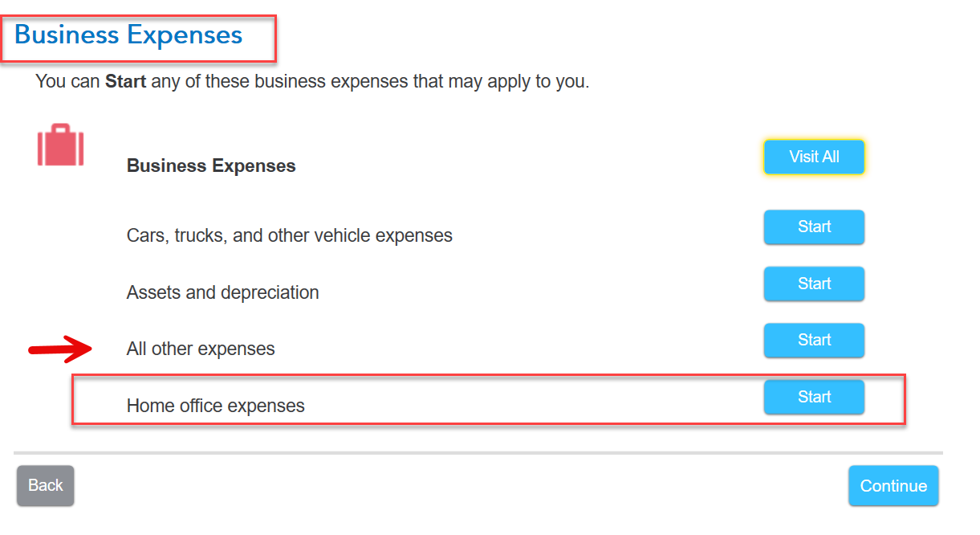Click the words 'You can' in the instruction sentence
The image size is (980, 535).
click(68, 82)
